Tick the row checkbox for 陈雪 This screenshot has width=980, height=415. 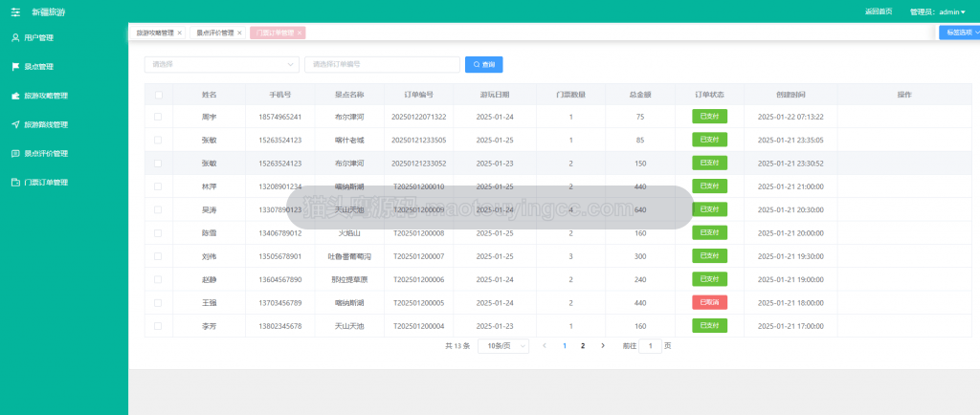158,232
